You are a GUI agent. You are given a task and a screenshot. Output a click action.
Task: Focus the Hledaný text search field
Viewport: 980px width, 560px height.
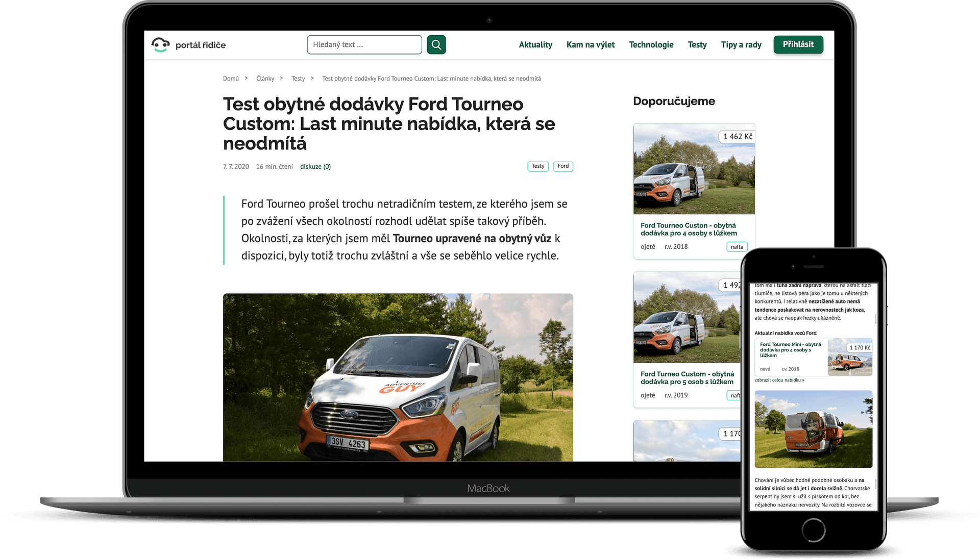(364, 45)
